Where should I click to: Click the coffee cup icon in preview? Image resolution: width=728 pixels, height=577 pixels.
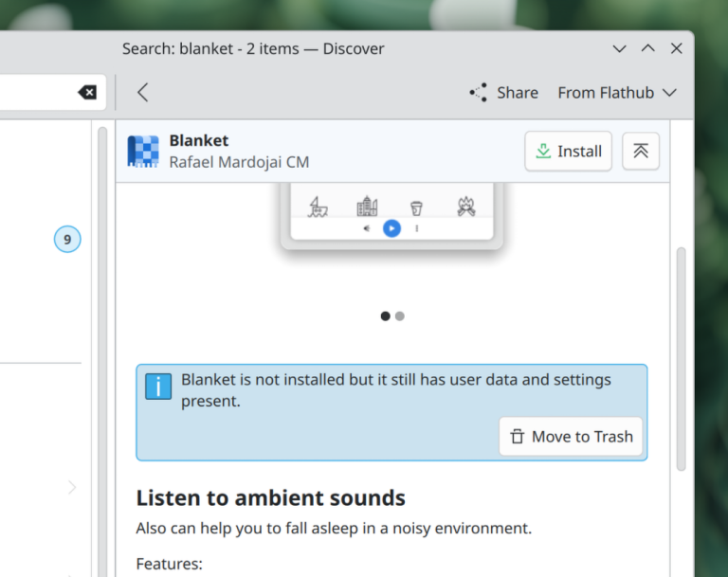pyautogui.click(x=416, y=207)
